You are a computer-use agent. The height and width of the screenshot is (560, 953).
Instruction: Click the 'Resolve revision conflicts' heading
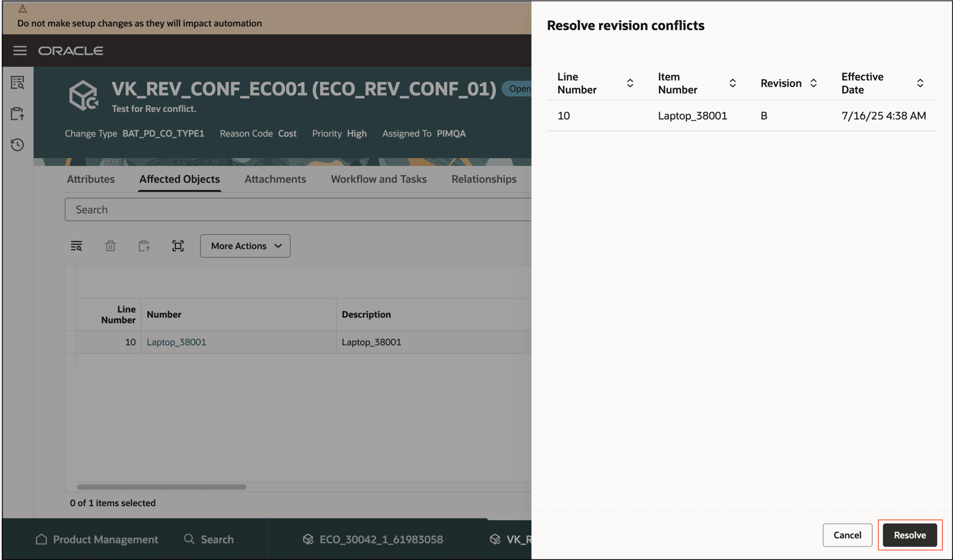626,25
